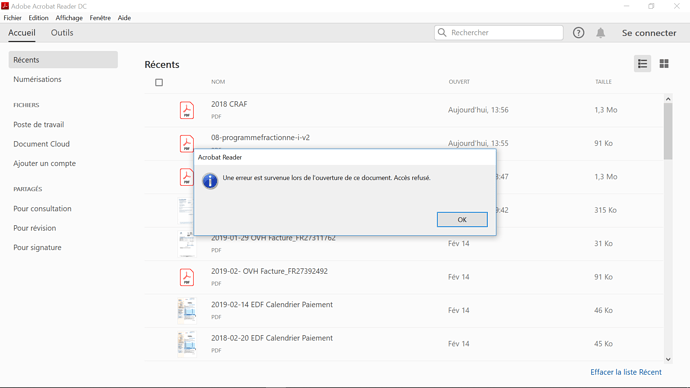Click Effacer la liste Récent link
690x388 pixels.
pos(626,372)
